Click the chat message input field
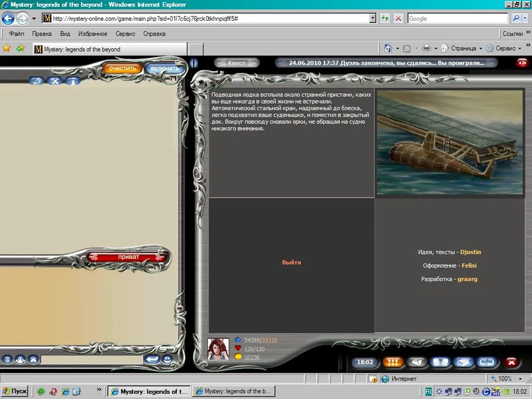532x399 pixels. coord(92,360)
